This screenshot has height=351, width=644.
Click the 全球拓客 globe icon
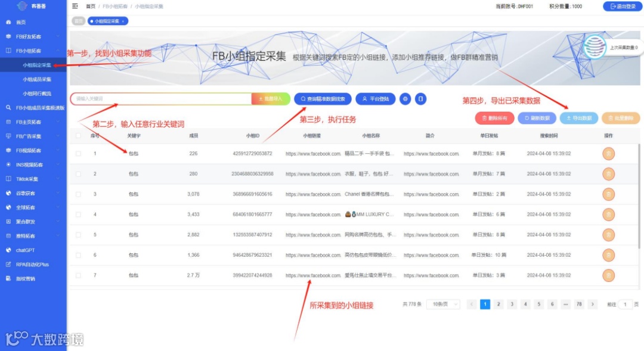[x=8, y=207]
